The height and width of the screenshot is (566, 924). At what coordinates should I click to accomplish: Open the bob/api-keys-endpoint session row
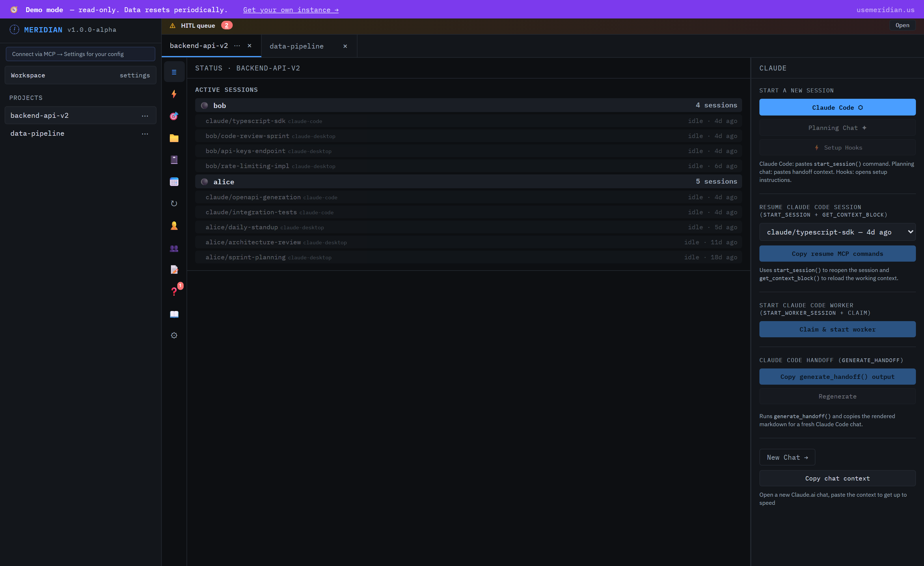[x=468, y=151]
